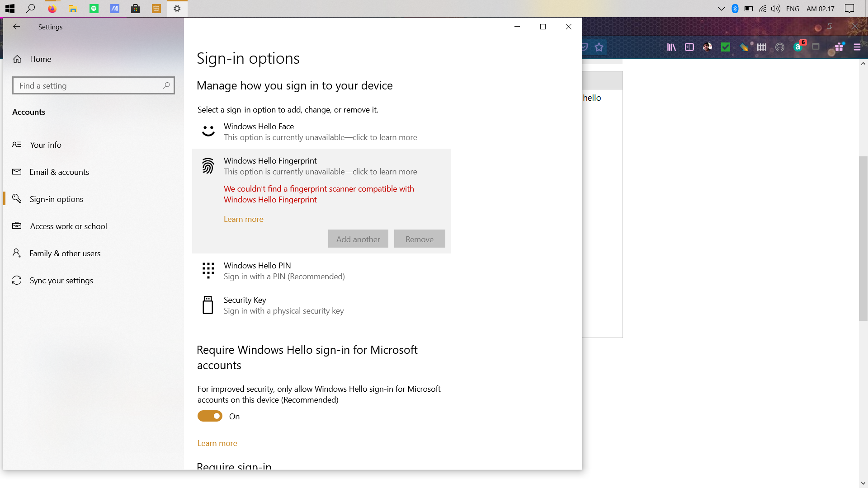Turn off Require Windows Hello sign-in toggle
The width and height of the screenshot is (868, 488).
(210, 416)
